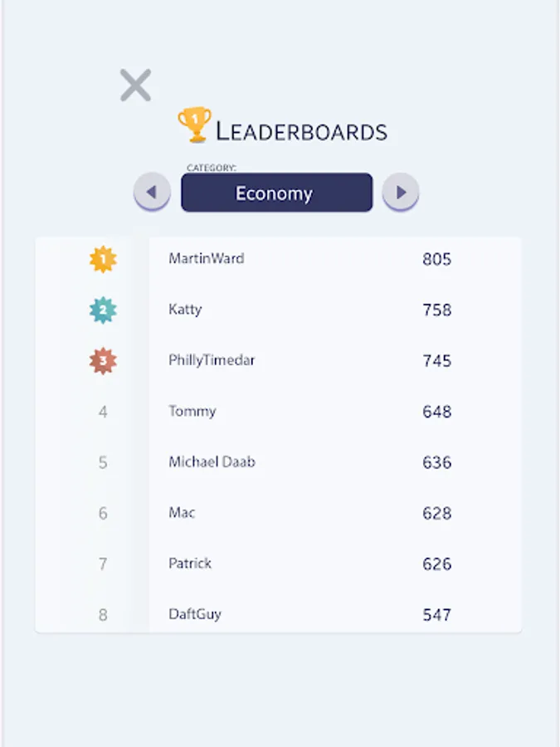Click the Leaderboards title text

tap(301, 131)
